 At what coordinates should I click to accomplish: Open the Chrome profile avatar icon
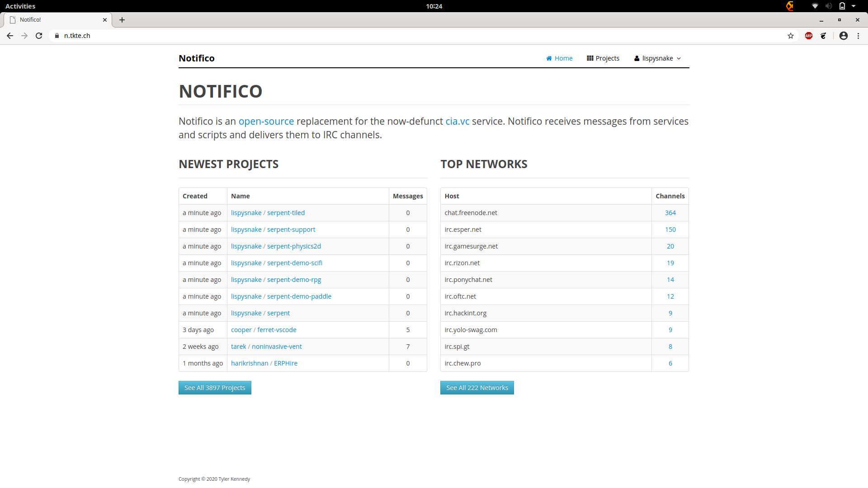[x=844, y=36]
